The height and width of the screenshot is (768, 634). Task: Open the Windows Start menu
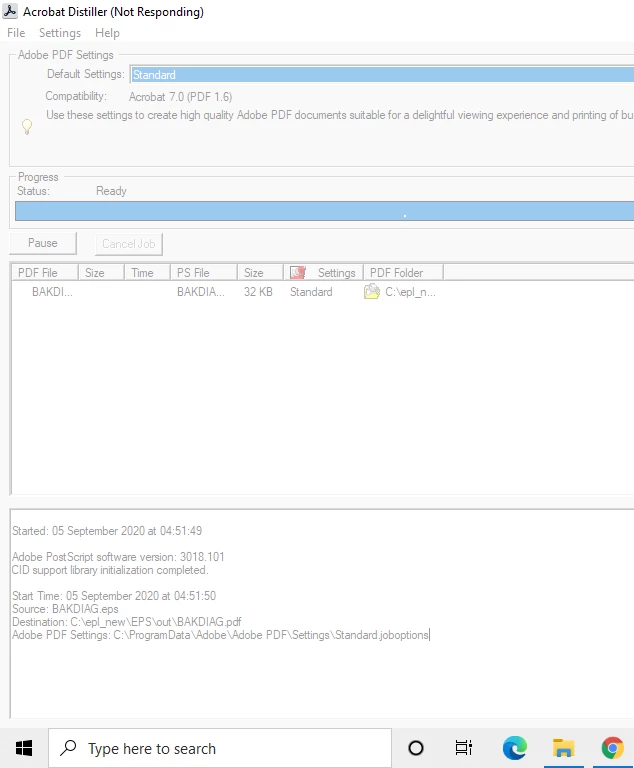(x=24, y=748)
